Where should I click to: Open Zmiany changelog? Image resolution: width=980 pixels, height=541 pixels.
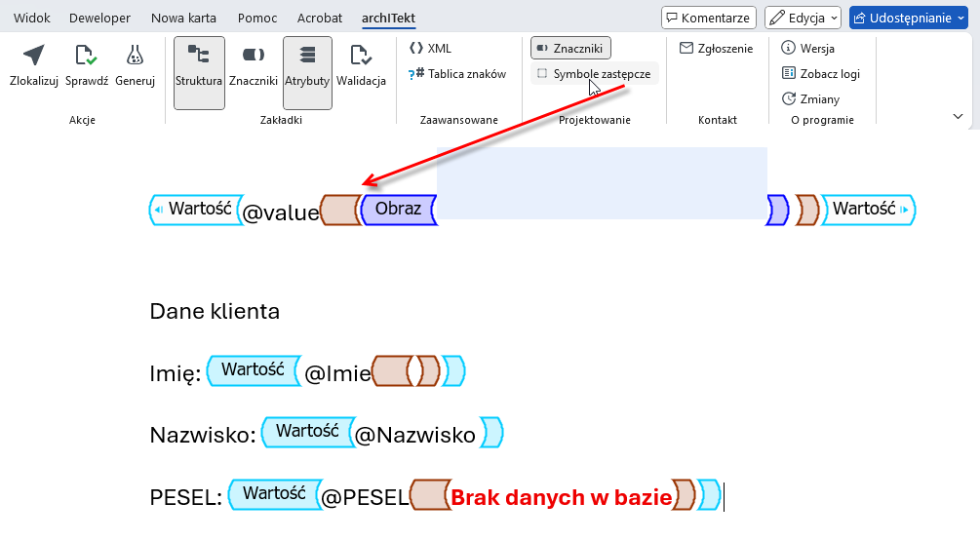tap(810, 99)
